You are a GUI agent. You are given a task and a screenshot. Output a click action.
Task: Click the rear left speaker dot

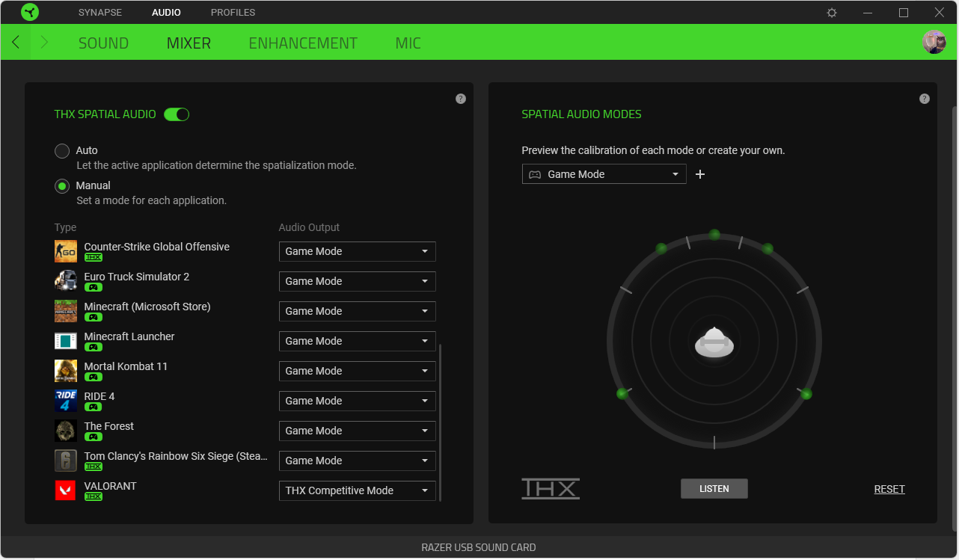pos(622,394)
